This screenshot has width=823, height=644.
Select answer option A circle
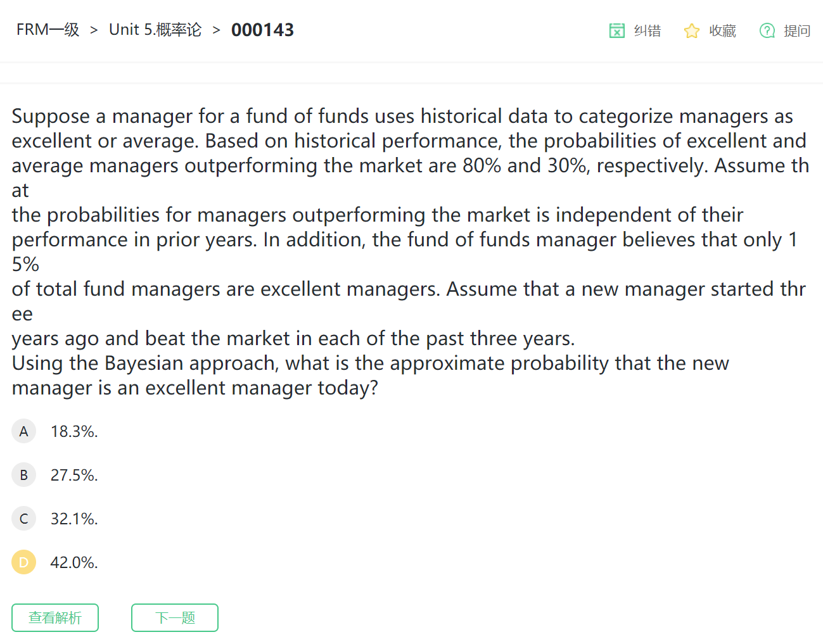23,431
